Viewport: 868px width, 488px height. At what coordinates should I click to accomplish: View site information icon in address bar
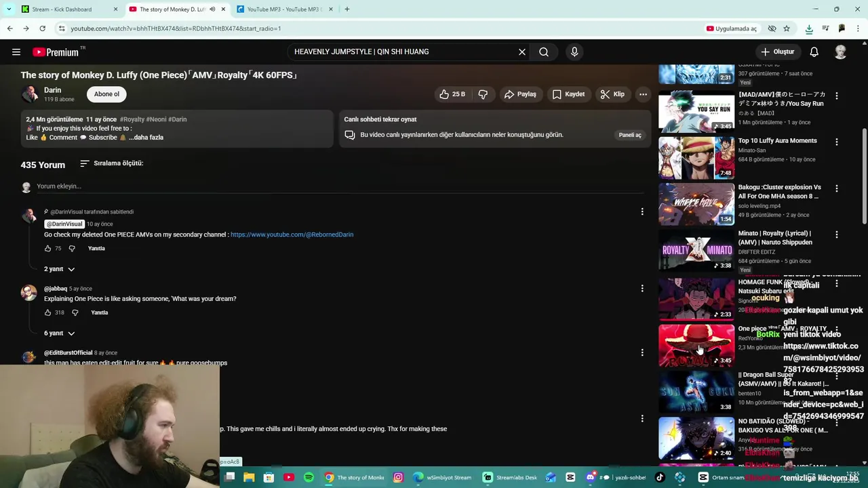(x=62, y=28)
